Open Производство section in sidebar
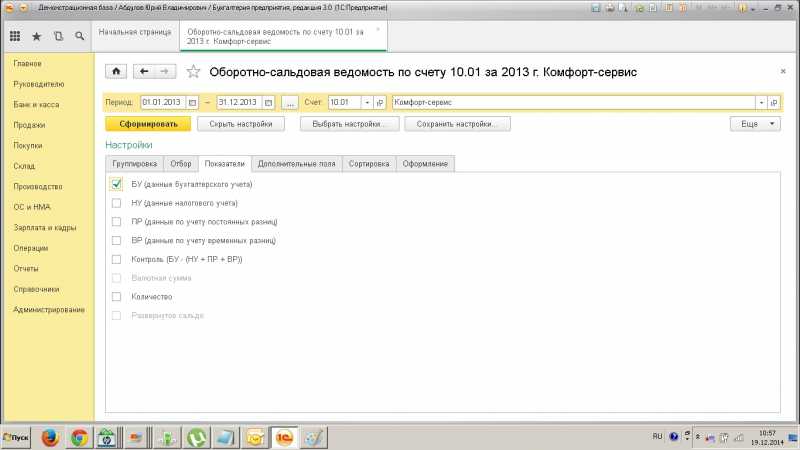 pyautogui.click(x=38, y=187)
